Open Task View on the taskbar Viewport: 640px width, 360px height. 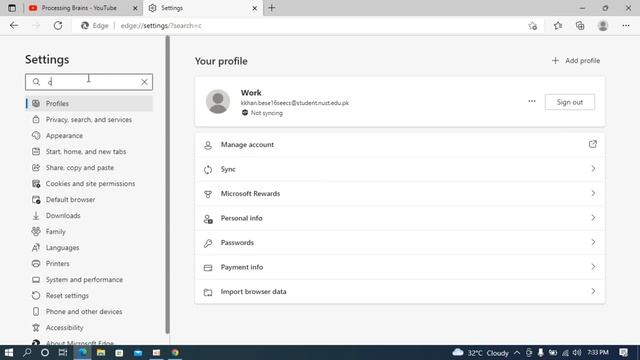(63, 352)
